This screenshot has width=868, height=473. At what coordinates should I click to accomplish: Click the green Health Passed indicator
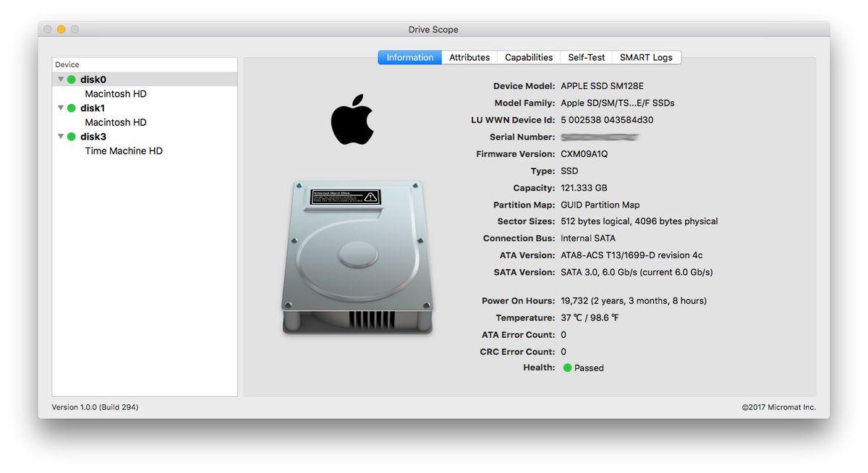[568, 368]
